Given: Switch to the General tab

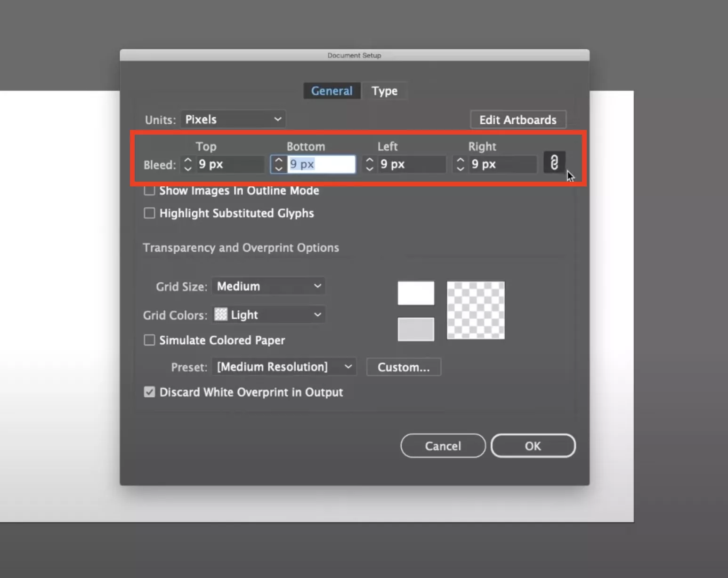Looking at the screenshot, I should (332, 91).
